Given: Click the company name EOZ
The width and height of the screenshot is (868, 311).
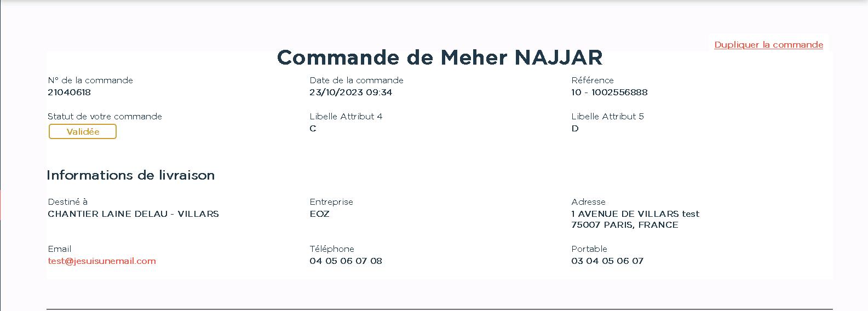Looking at the screenshot, I should coord(319,214).
